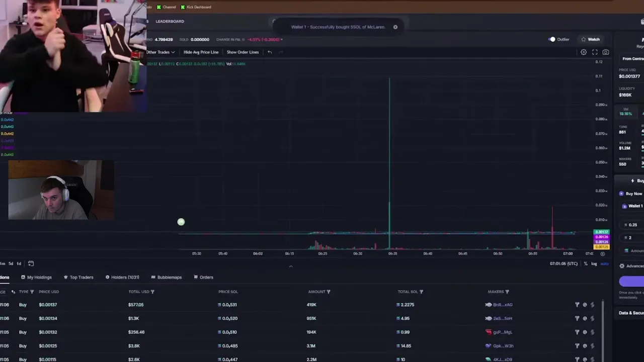This screenshot has width=644, height=362.
Task: Toggle log scale on chart
Action: point(594,264)
